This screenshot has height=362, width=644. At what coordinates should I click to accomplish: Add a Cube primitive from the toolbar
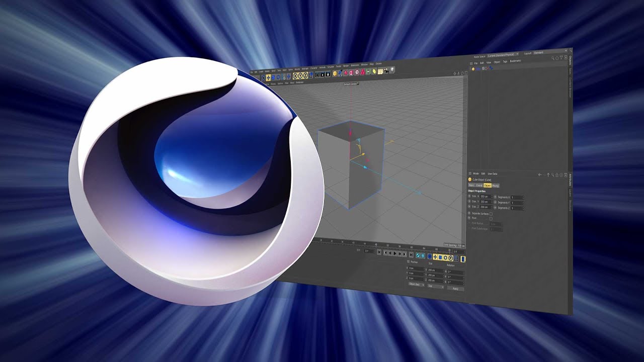coord(335,73)
